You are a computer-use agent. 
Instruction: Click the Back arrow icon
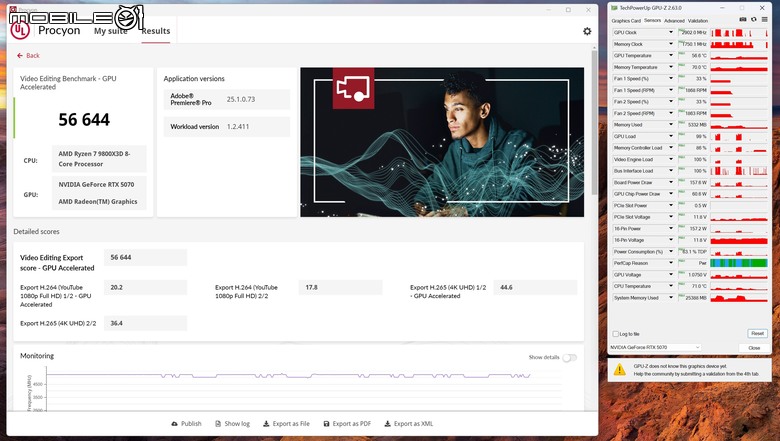click(19, 56)
